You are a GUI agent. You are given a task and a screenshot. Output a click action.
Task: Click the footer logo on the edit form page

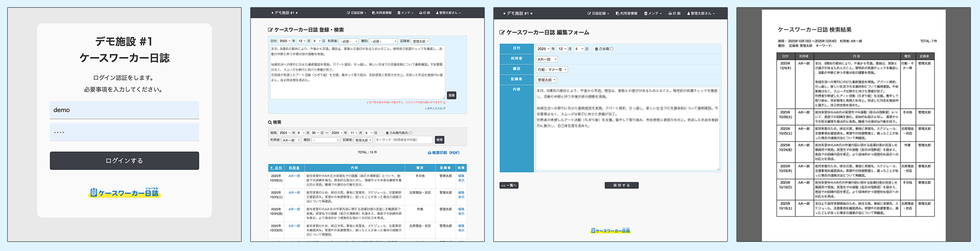click(x=610, y=231)
